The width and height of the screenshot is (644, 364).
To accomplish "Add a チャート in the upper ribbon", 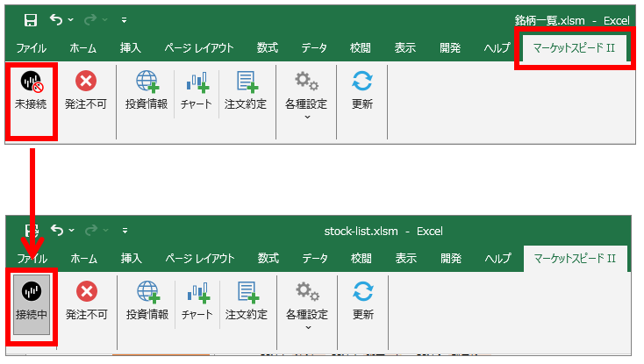I will point(197,91).
